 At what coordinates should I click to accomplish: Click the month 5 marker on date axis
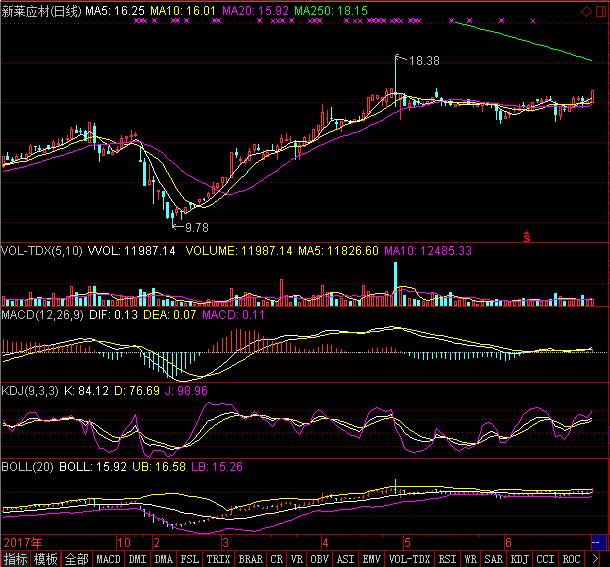click(x=407, y=542)
